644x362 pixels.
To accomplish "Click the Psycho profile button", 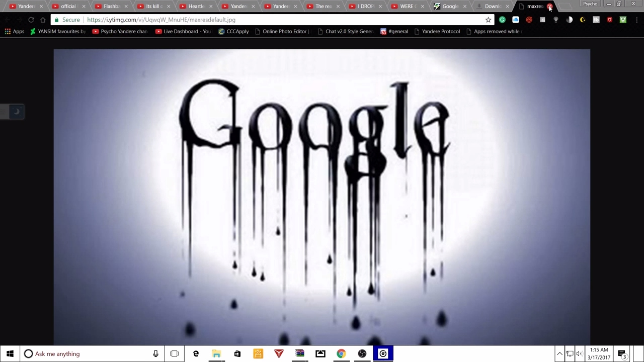I will coord(590,4).
